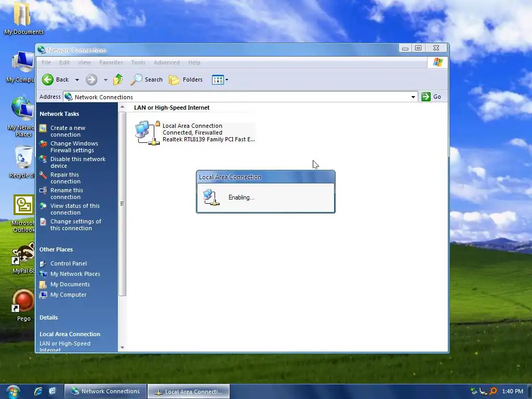Open the Help menu
The width and height of the screenshot is (532, 399).
pos(194,62)
